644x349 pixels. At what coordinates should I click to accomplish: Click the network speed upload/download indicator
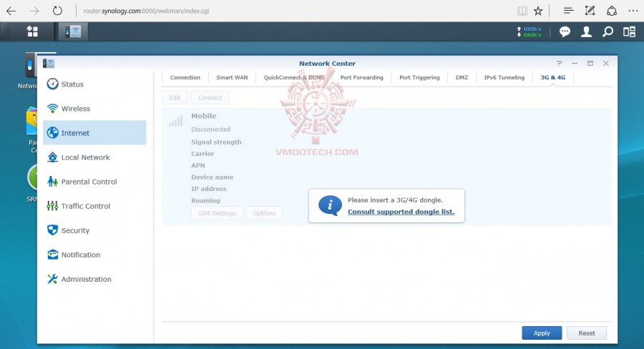point(529,32)
